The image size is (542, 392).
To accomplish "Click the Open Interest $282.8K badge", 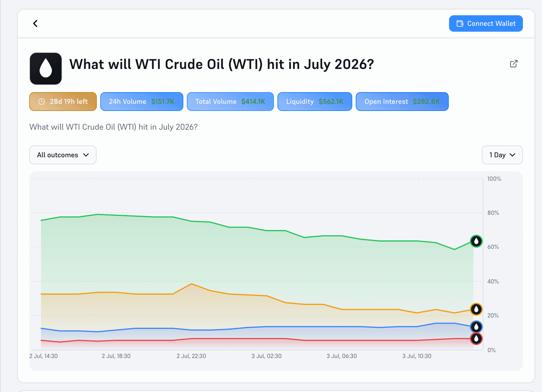I will point(402,102).
